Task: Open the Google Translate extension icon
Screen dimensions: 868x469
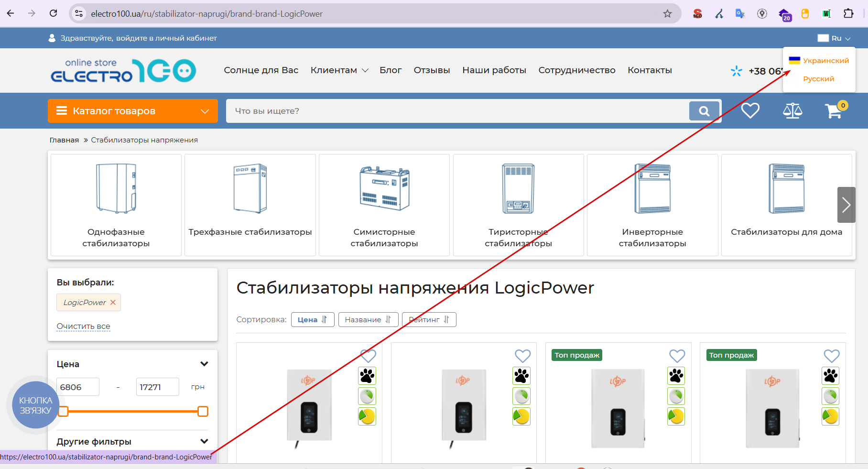Action: click(x=740, y=13)
